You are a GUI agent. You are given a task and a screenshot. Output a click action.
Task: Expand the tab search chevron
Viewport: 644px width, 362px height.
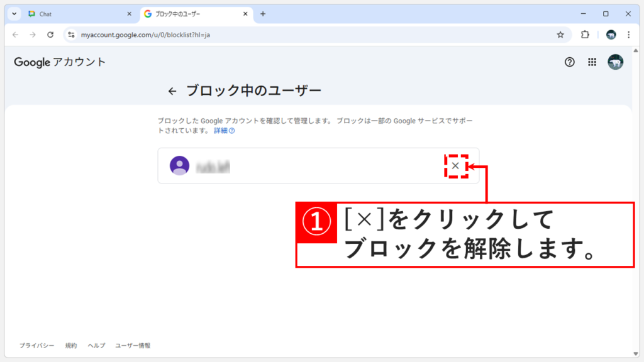(13, 13)
